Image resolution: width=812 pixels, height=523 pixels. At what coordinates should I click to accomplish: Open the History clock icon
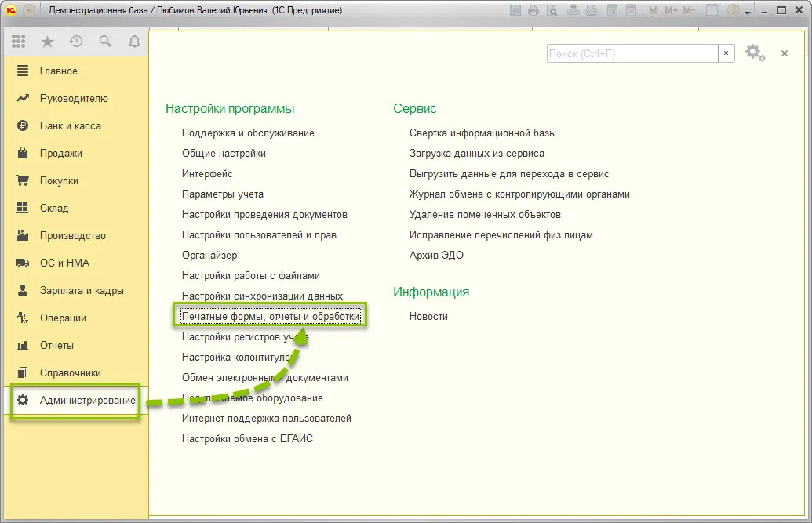[x=76, y=42]
